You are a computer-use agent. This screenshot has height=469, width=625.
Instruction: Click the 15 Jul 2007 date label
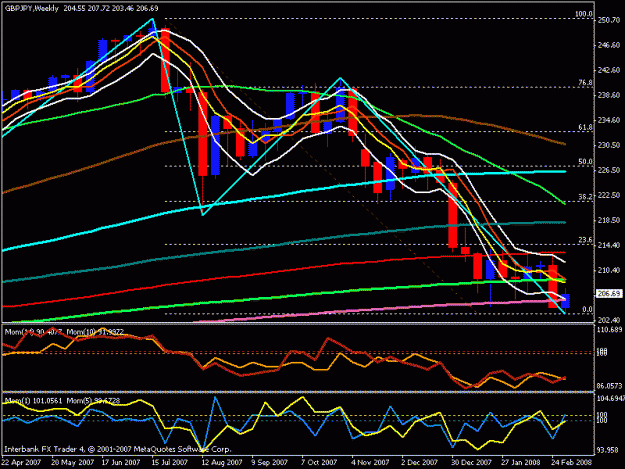click(x=169, y=462)
